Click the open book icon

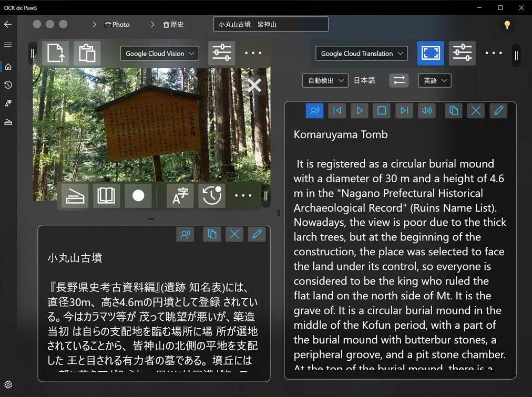point(106,196)
